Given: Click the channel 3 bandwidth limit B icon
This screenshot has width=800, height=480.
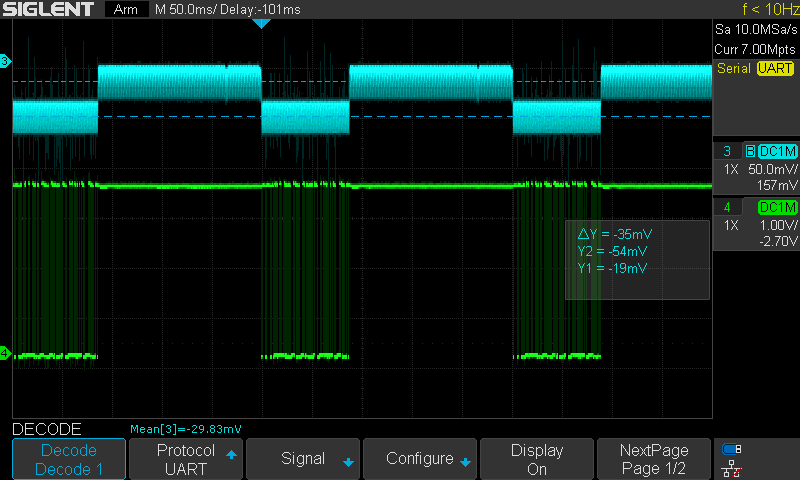Looking at the screenshot, I should [748, 151].
